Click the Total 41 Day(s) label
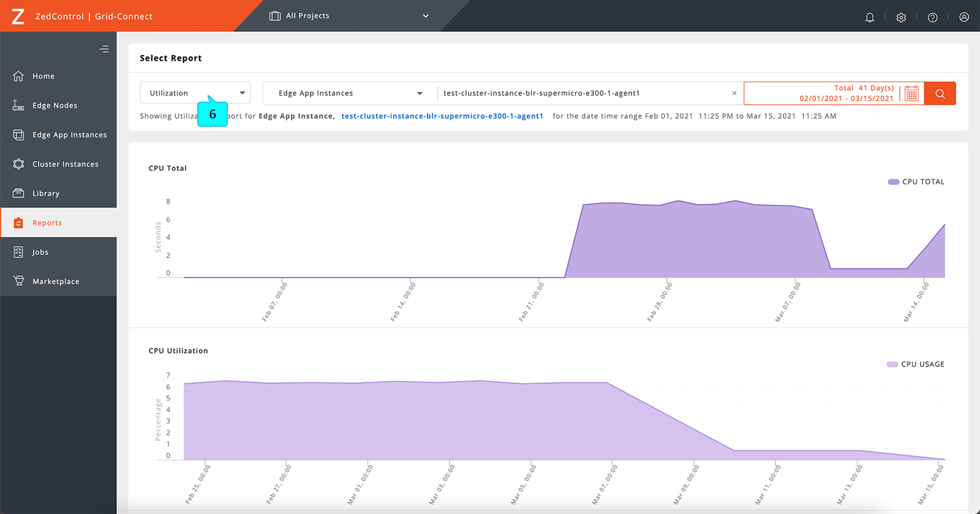Image resolution: width=980 pixels, height=514 pixels. click(x=864, y=88)
